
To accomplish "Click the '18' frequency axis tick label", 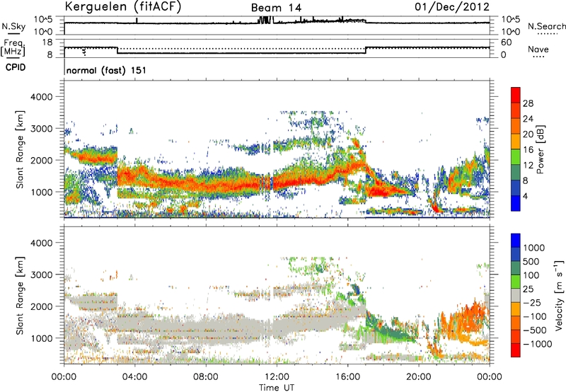I will 47,42.
